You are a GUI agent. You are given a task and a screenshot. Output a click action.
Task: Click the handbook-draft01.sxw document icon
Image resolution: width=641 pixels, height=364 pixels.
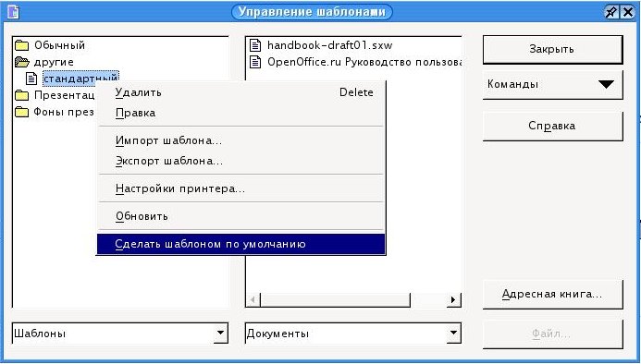[255, 45]
